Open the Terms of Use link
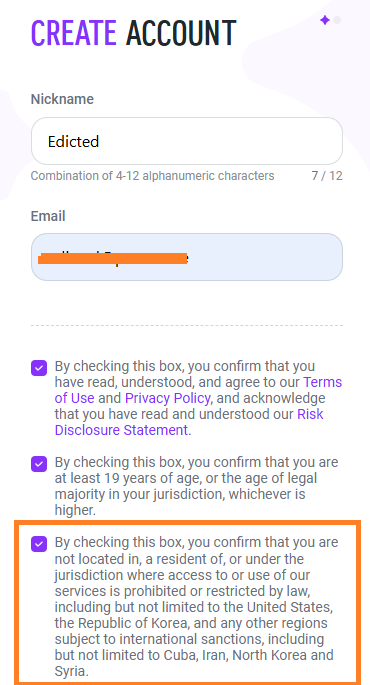The height and width of the screenshot is (685, 370). 198,390
